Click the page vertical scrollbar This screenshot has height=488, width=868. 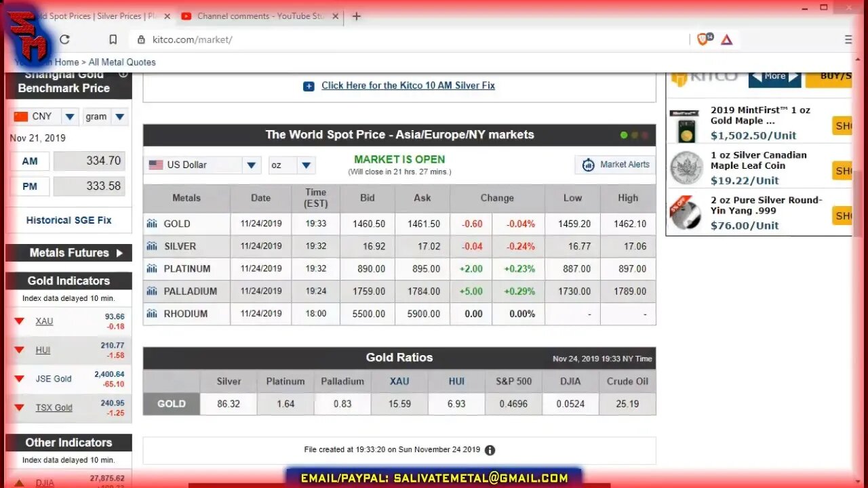tap(859, 203)
